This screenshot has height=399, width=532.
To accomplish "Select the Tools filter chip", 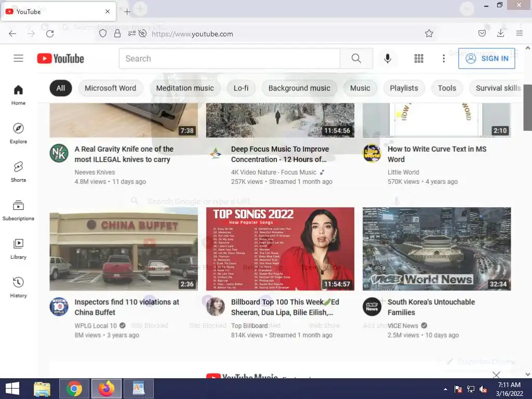I will (x=447, y=88).
